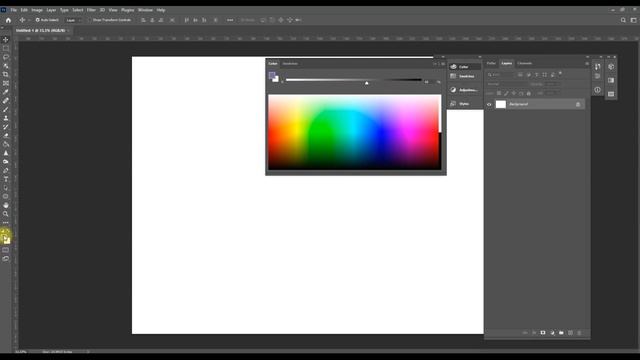The width and height of the screenshot is (640, 360).
Task: Open the Move tool preset picker arrow
Action: tap(29, 20)
